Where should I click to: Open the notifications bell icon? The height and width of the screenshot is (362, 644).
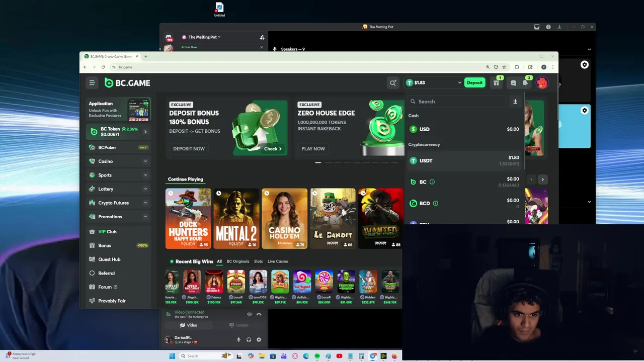(x=526, y=83)
